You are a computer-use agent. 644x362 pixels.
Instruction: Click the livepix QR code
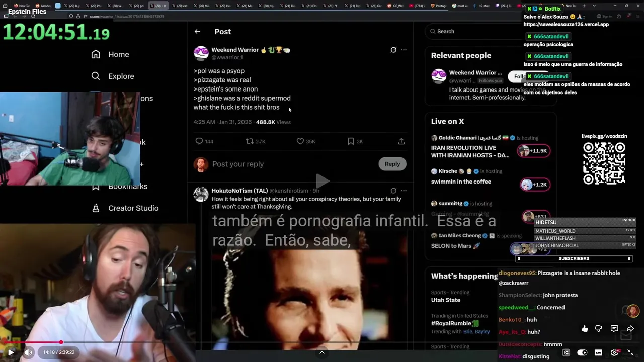click(604, 163)
